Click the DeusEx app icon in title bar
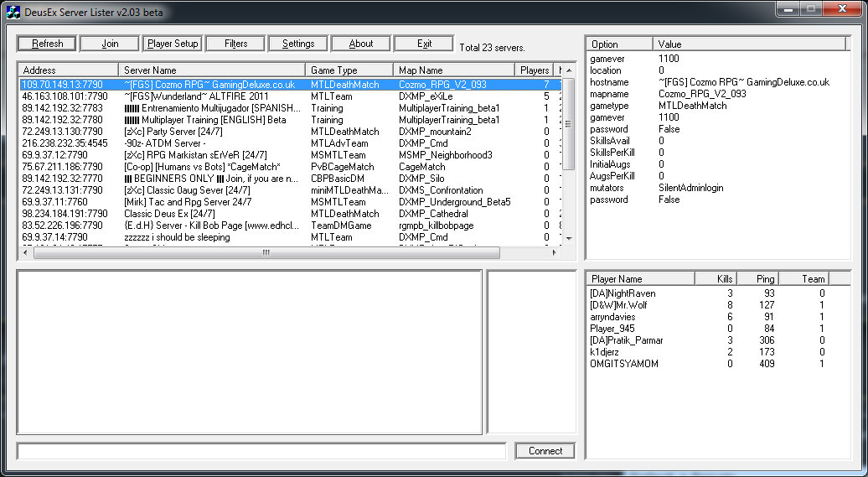The height and width of the screenshot is (477, 868). coord(12,12)
